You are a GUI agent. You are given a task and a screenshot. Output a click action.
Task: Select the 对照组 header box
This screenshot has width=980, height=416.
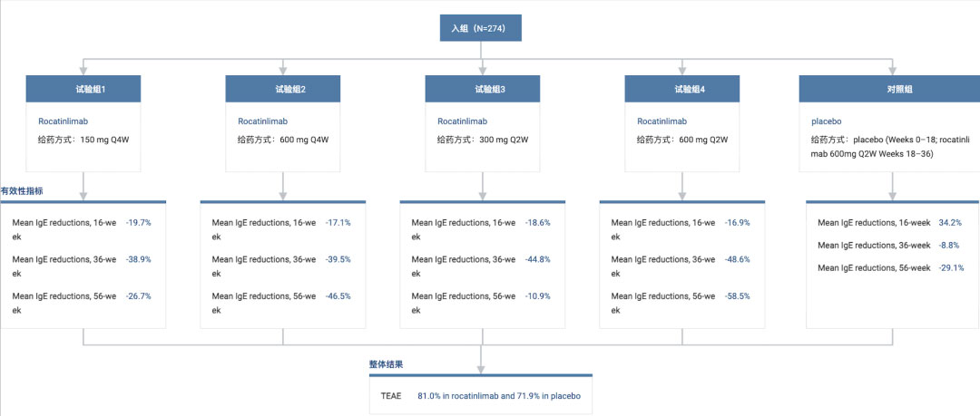(x=893, y=89)
